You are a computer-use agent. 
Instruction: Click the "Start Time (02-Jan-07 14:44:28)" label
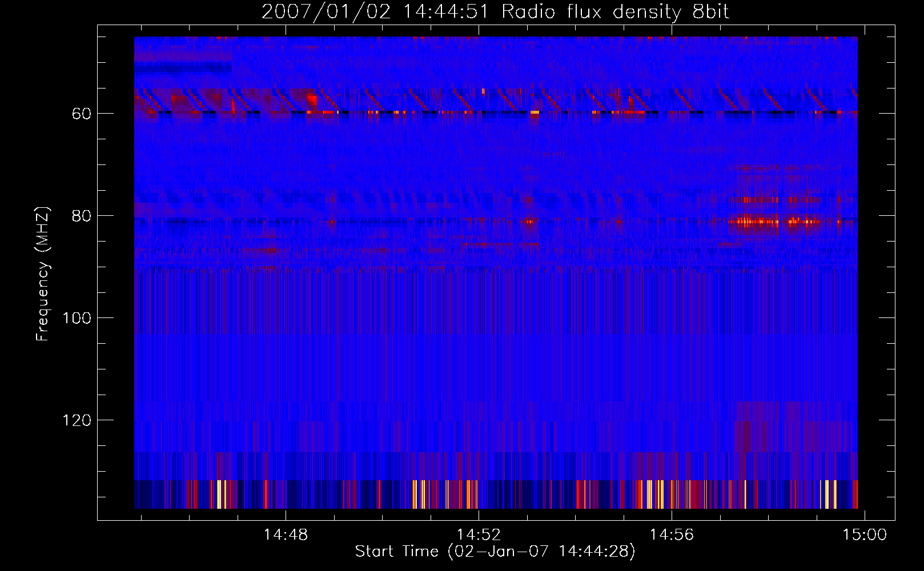coord(495,551)
